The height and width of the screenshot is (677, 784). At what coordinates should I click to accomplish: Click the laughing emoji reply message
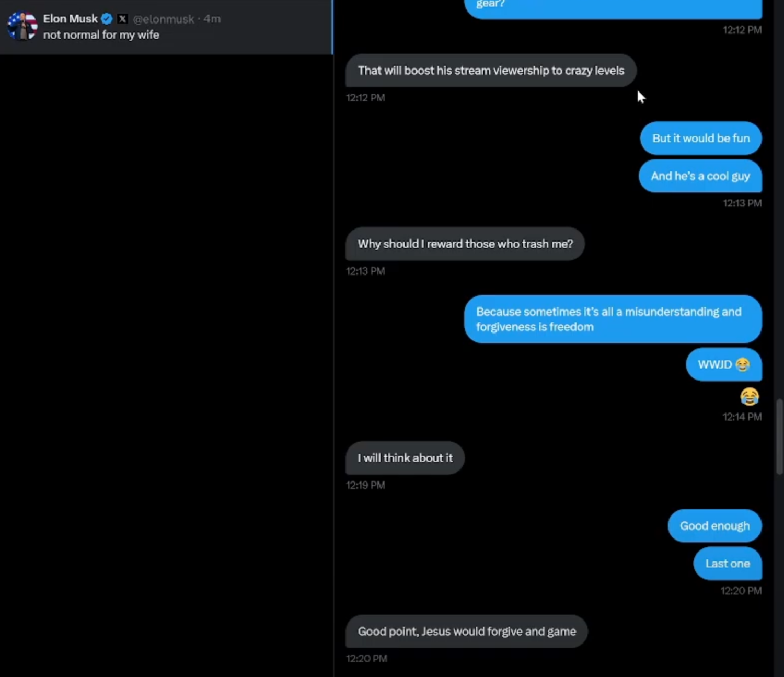pos(750,397)
